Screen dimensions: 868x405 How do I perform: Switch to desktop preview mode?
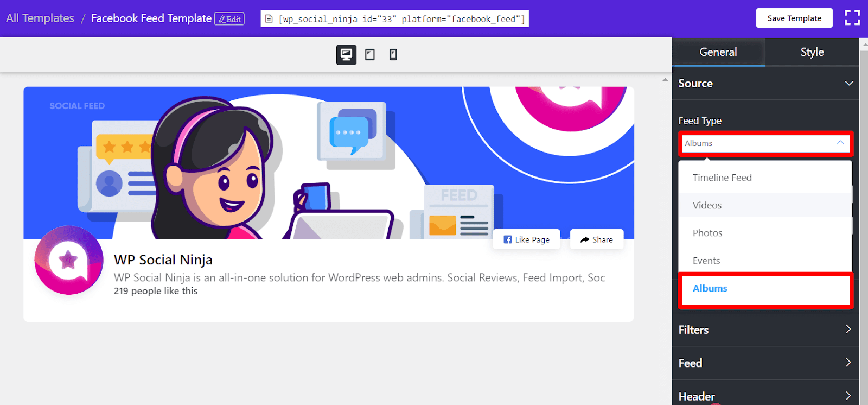point(346,54)
